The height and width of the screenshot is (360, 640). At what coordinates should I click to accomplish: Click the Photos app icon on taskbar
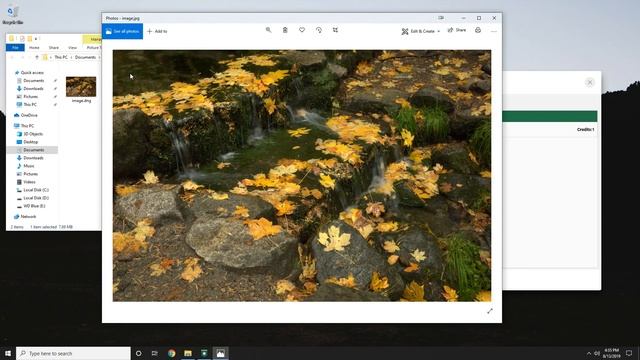(x=220, y=353)
